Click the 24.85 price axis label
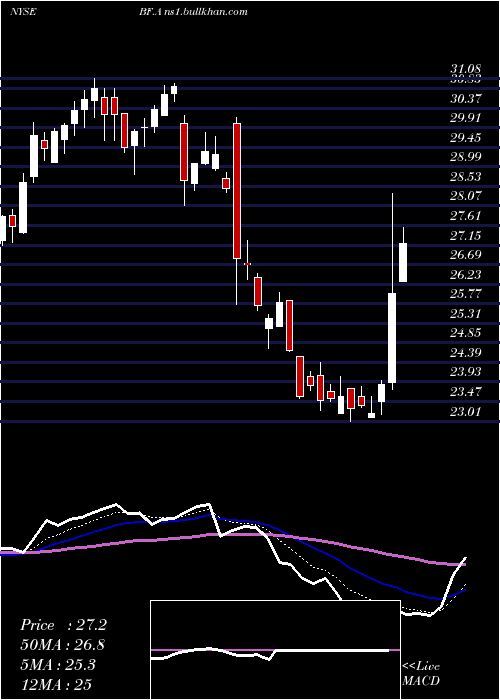 [x=466, y=333]
